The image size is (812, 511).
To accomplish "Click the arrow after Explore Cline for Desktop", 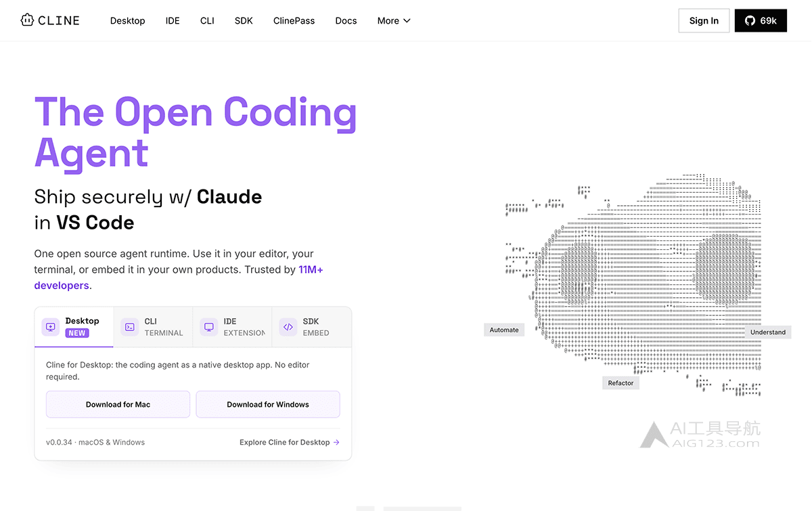I will [336, 442].
